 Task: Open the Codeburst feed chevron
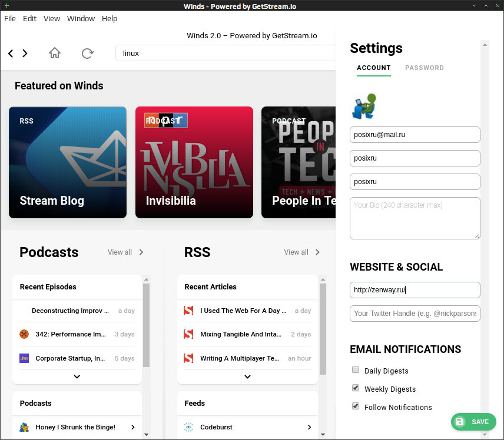point(309,427)
